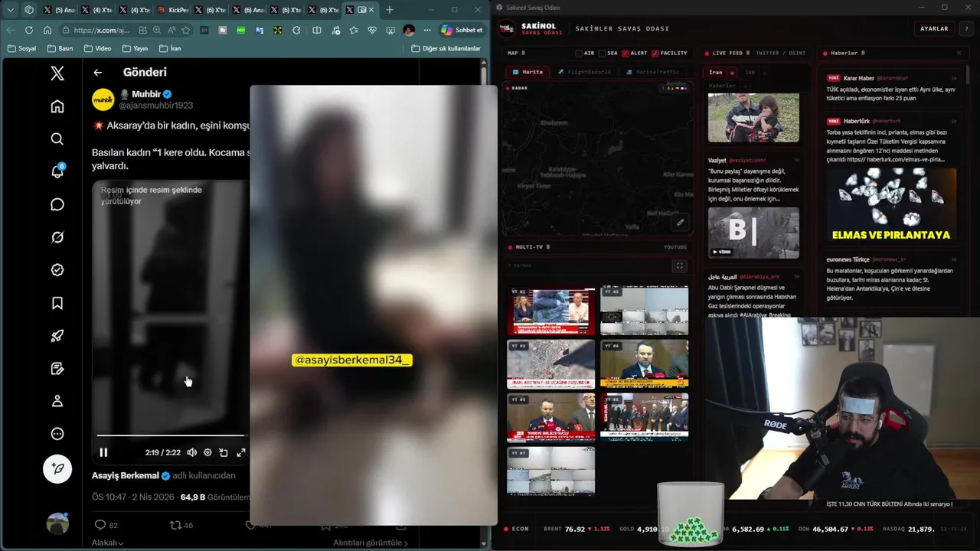
Task: Go to browser home page
Action: [x=47, y=30]
